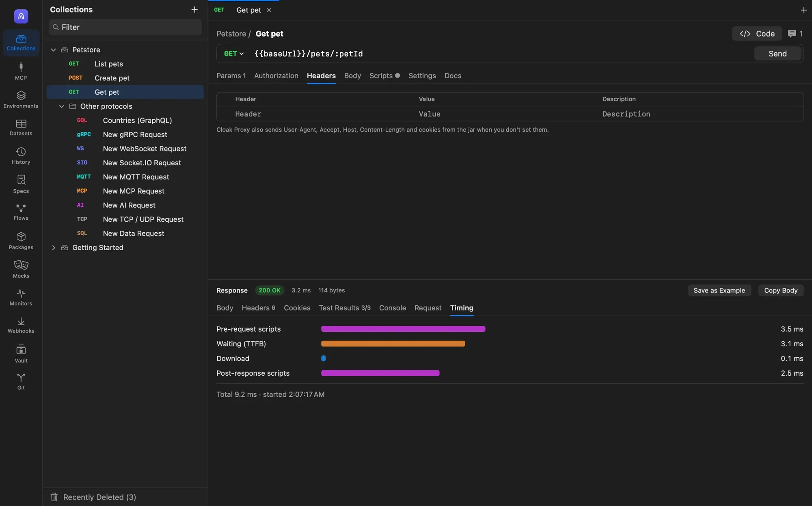
Task: Open the MCP sidebar section
Action: (21, 71)
